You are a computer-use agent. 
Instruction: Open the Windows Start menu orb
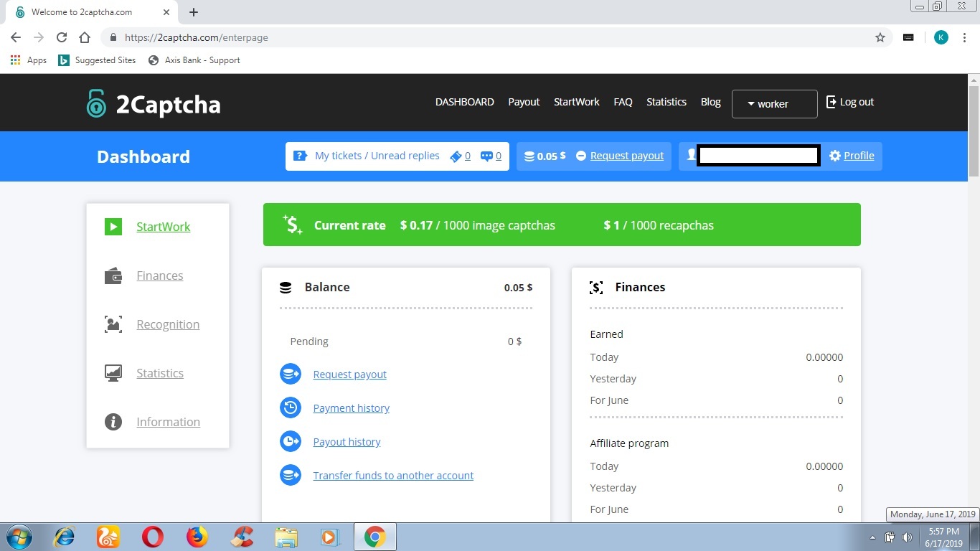click(x=19, y=537)
